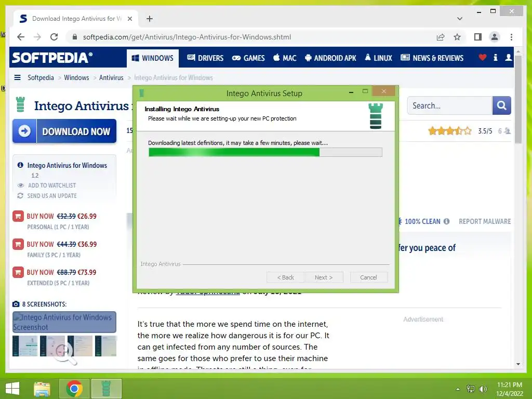Image resolution: width=532 pixels, height=399 pixels.
Task: Add Intego Antivirus to watchlist
Action: (52, 185)
